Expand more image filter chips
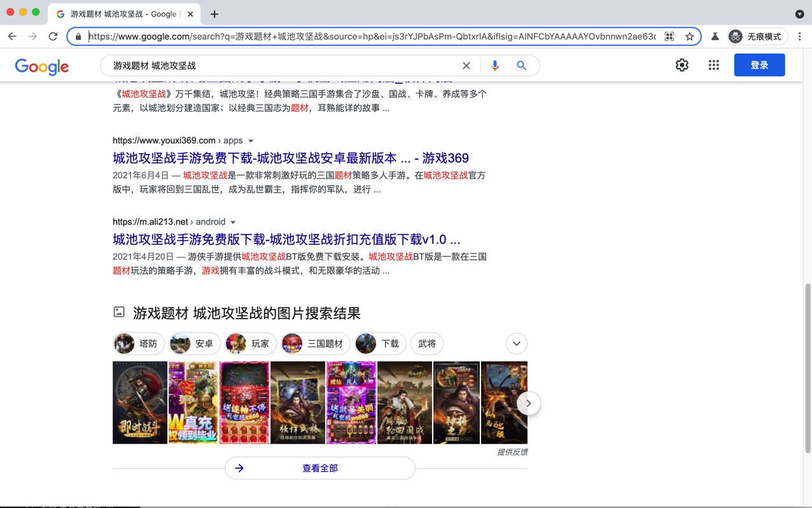This screenshot has width=812, height=508. click(x=517, y=344)
